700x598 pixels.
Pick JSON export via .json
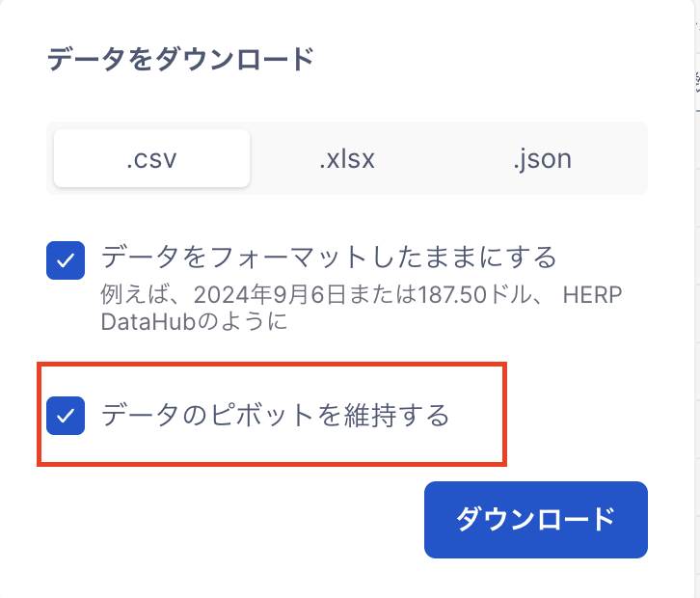click(x=542, y=158)
